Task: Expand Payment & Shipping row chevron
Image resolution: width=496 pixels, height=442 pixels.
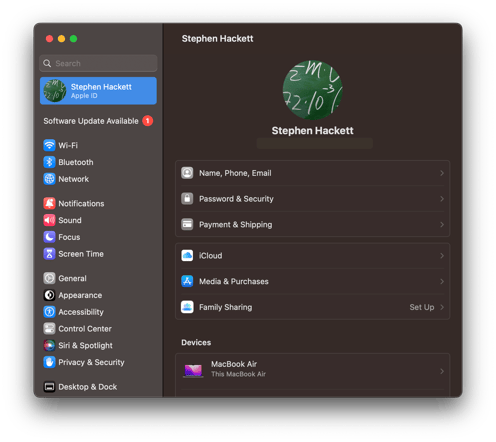Action: 442,224
